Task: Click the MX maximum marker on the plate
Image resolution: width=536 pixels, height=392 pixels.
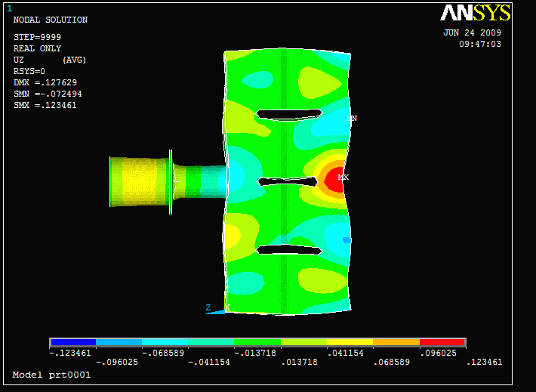Action: (343, 177)
